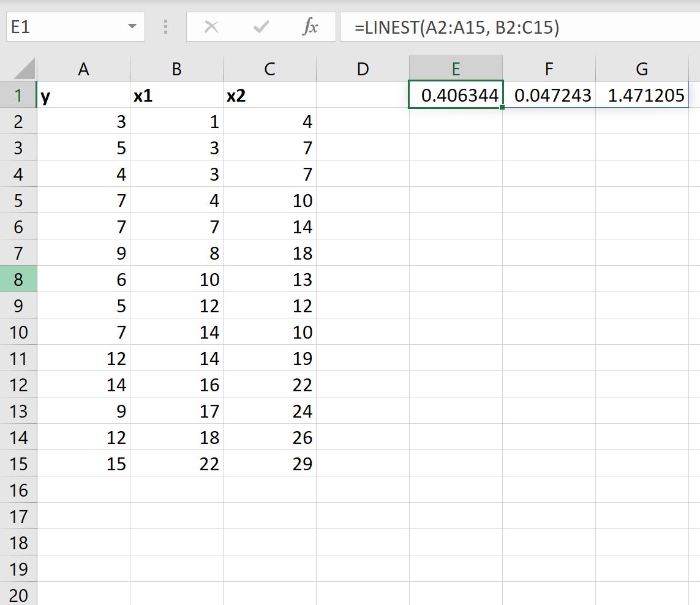The width and height of the screenshot is (700, 605).
Task: Click the fill handle of cell E1
Action: [x=502, y=107]
